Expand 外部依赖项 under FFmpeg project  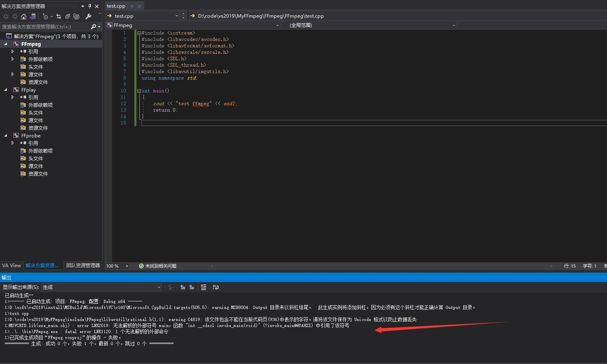tap(12, 59)
